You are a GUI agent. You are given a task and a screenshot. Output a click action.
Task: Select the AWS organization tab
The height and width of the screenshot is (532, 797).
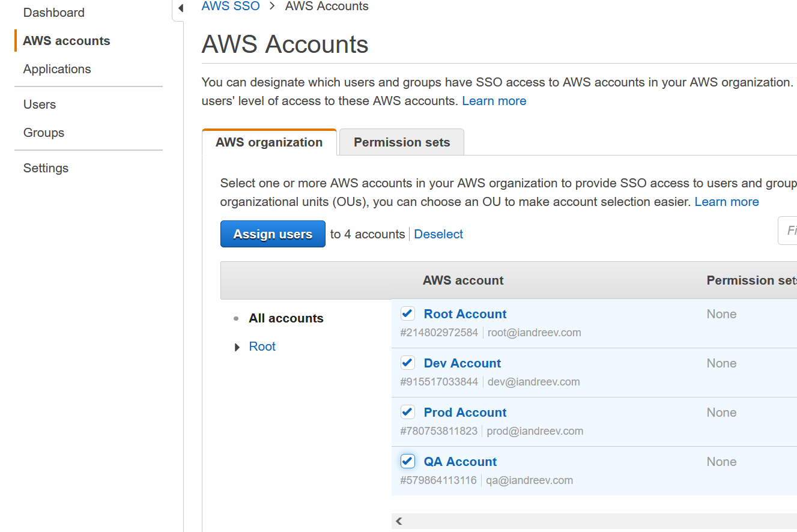pos(269,142)
